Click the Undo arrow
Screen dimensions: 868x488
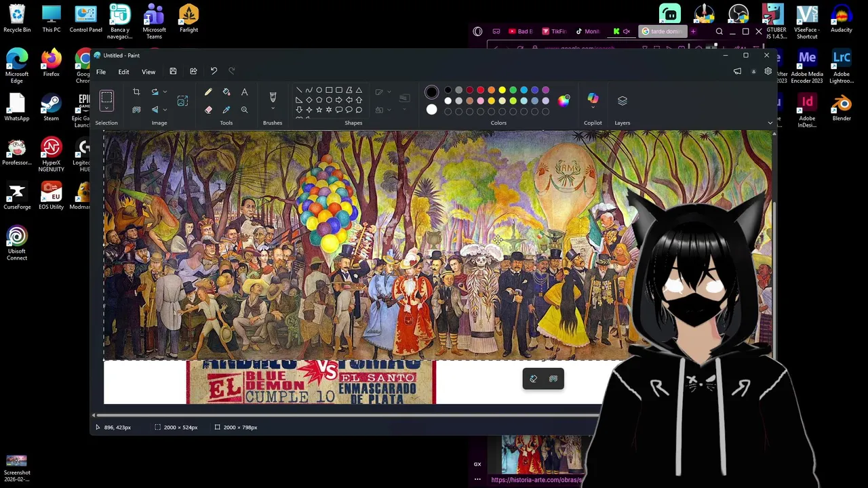point(214,71)
